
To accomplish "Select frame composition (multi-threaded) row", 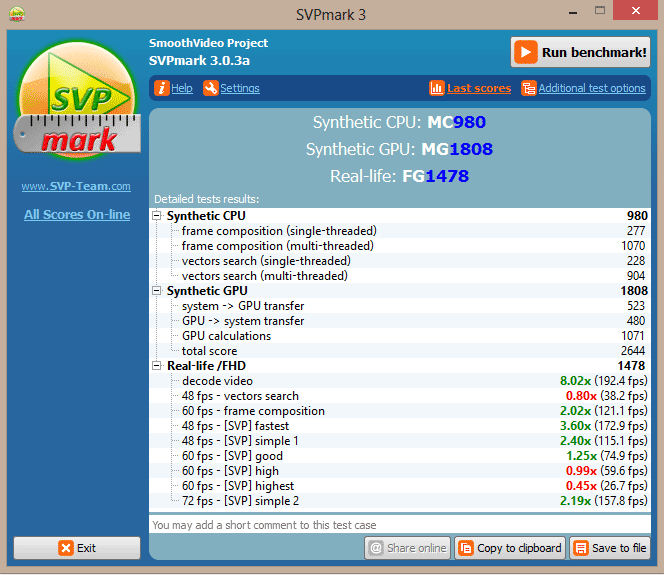I will pos(400,246).
